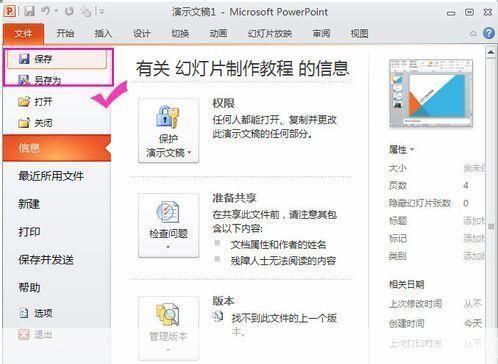Screen dimensions: 498x364
Task: Click the 大小 property label
Action: point(397,168)
